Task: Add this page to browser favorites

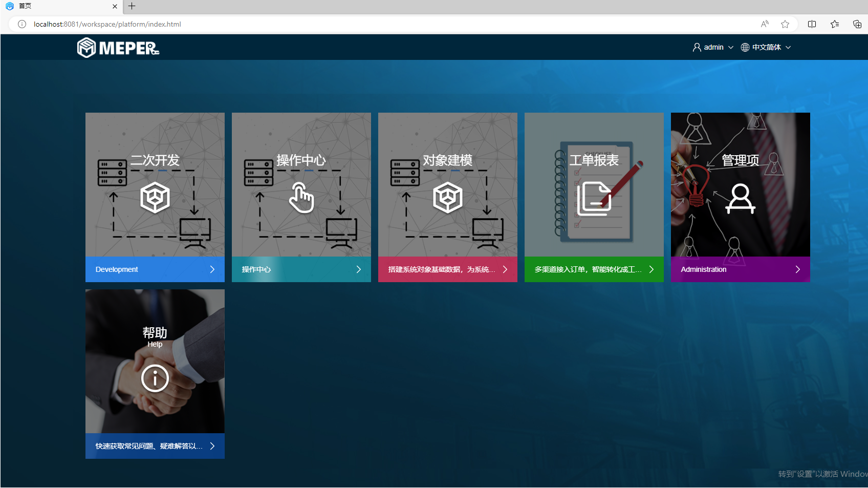Action: pos(785,24)
